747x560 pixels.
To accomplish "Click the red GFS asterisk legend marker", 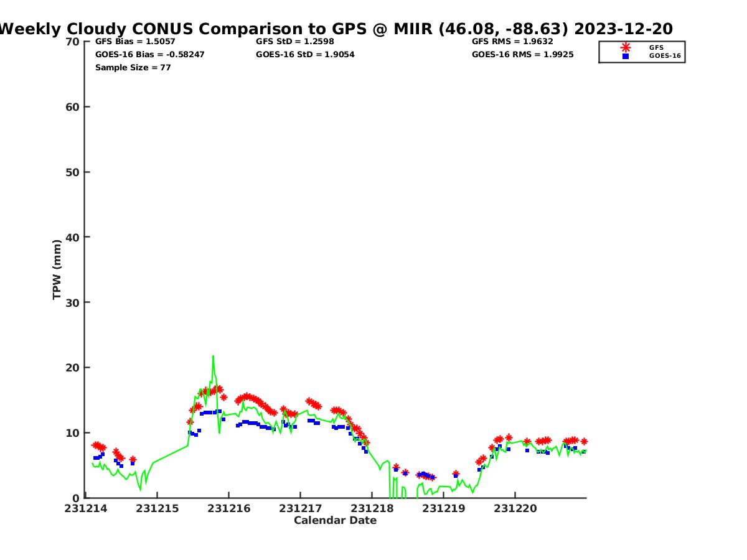I will (626, 47).
